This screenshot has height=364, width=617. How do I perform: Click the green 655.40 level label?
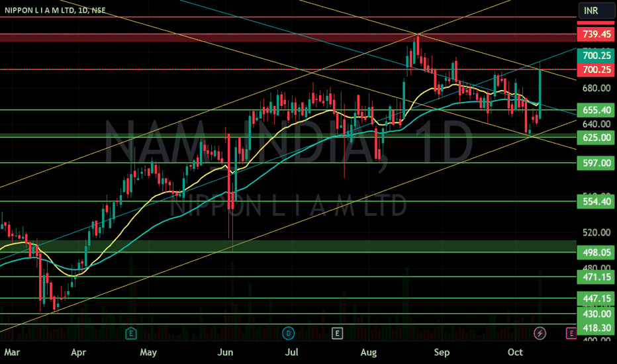point(596,110)
